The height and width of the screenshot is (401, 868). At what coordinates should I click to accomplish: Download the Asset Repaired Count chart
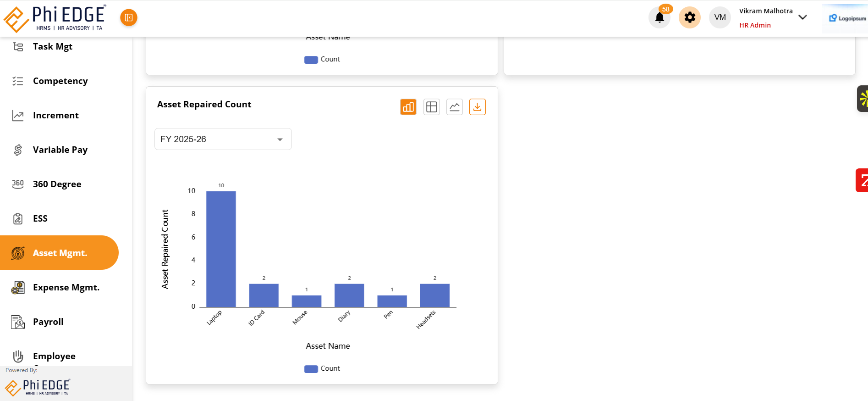477,107
